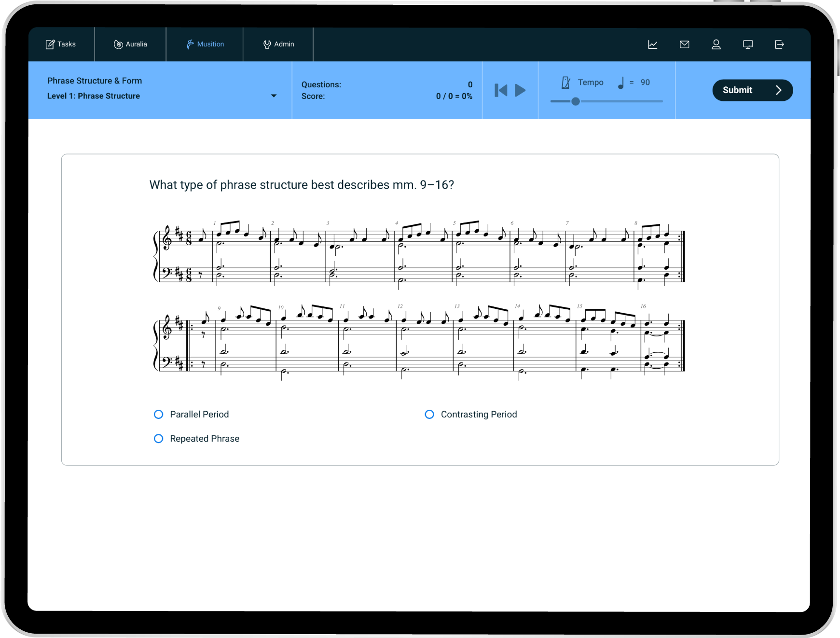Click the metronome icon beside Tempo
840x638 pixels.
[566, 83]
